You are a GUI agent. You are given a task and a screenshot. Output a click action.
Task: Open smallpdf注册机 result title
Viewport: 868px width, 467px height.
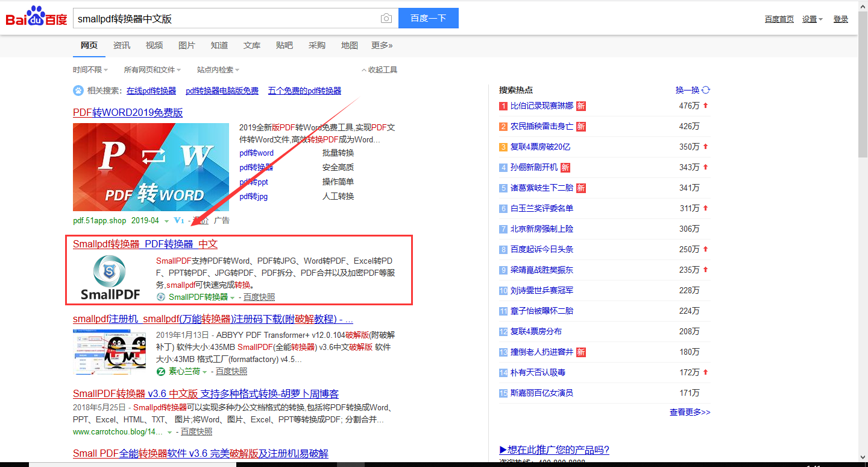pos(213,319)
